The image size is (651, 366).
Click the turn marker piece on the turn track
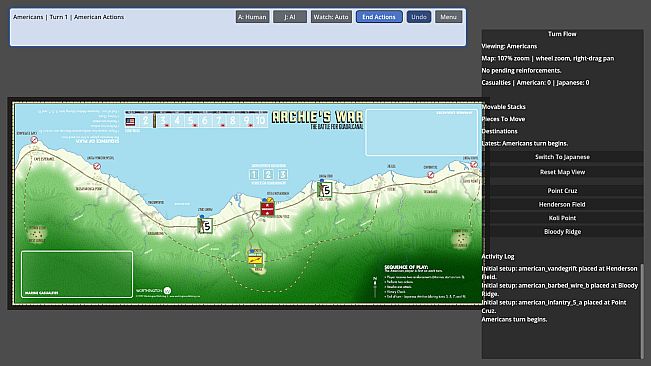pos(154,120)
